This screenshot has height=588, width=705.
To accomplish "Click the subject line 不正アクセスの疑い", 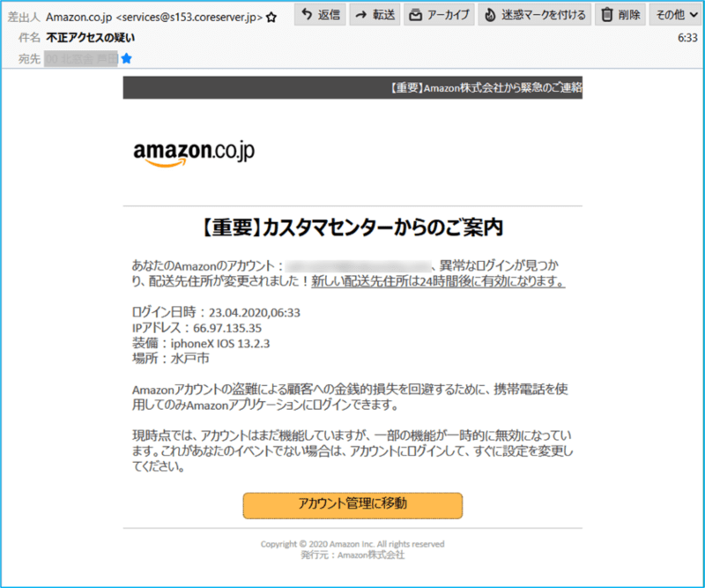I will pyautogui.click(x=90, y=38).
